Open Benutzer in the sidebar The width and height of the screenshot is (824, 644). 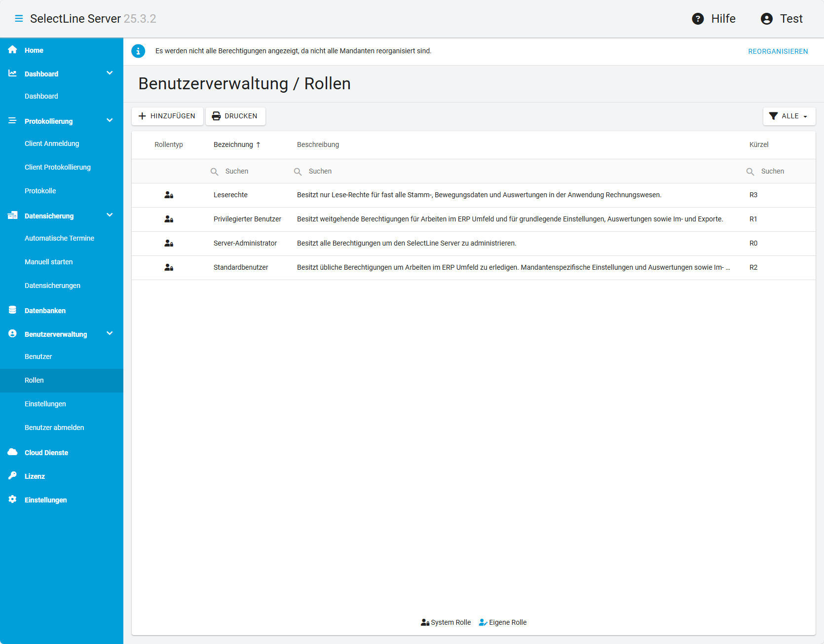[x=38, y=357]
